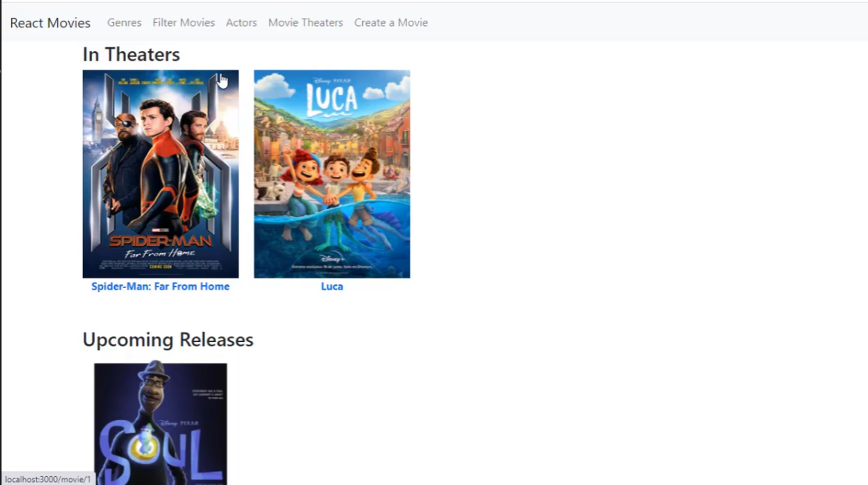This screenshot has width=868, height=485.
Task: Click the Luca title text on the poster
Action: click(332, 98)
